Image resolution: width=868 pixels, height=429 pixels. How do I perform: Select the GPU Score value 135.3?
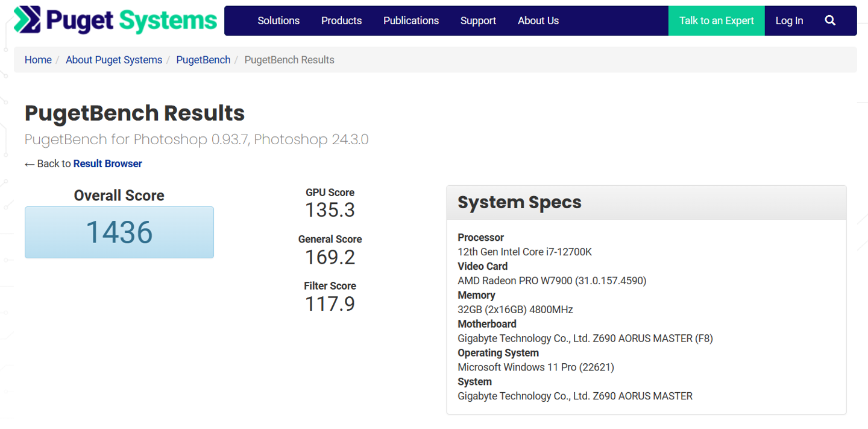click(330, 210)
